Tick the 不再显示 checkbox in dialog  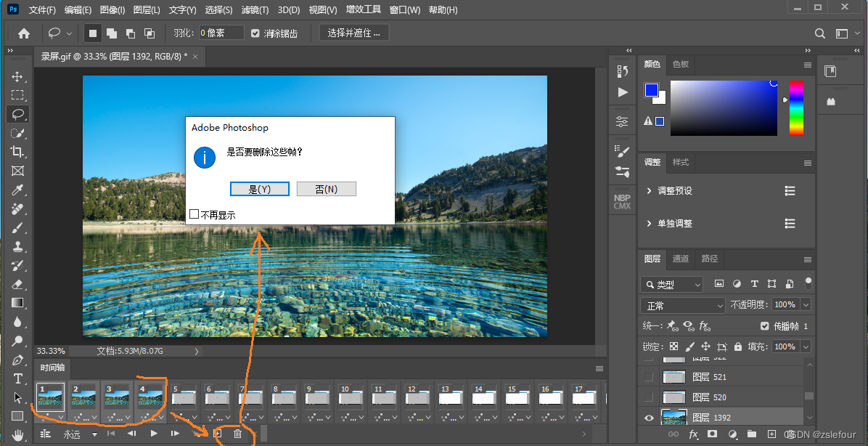(195, 214)
